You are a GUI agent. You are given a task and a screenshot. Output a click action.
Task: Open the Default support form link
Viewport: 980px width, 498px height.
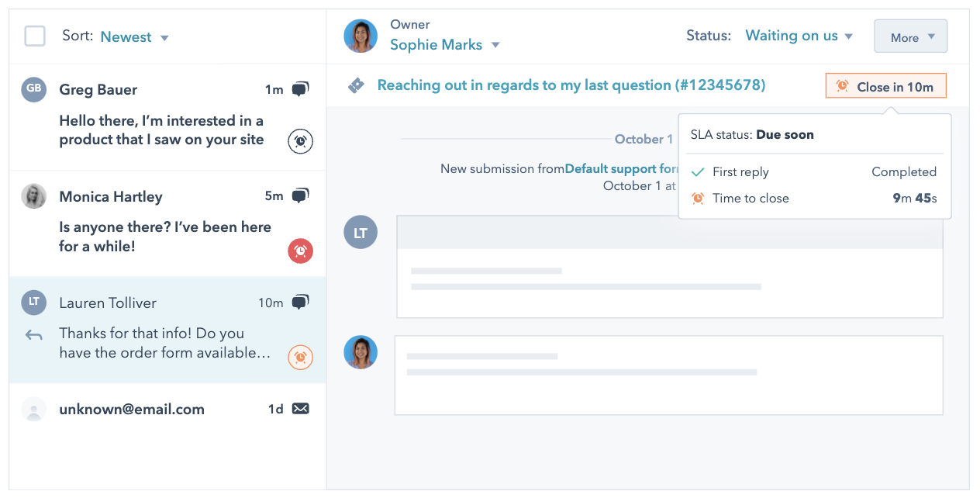(622, 168)
